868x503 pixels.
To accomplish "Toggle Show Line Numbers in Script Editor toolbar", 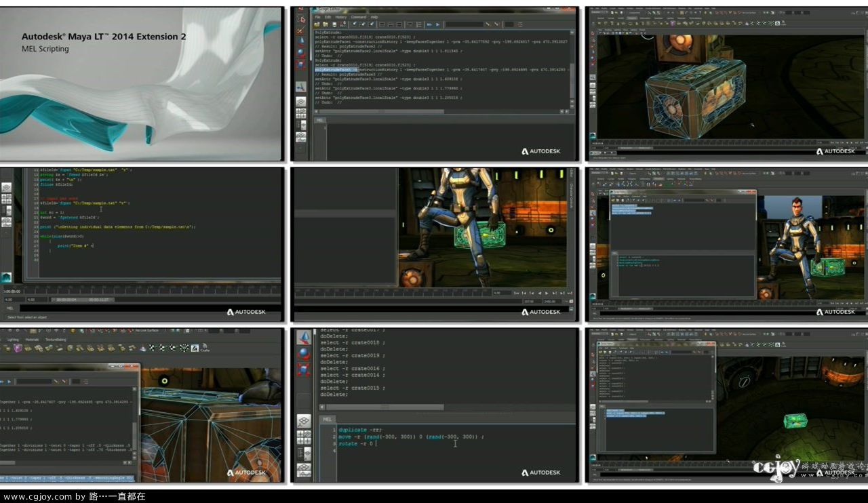I will pyautogui.click(x=419, y=24).
